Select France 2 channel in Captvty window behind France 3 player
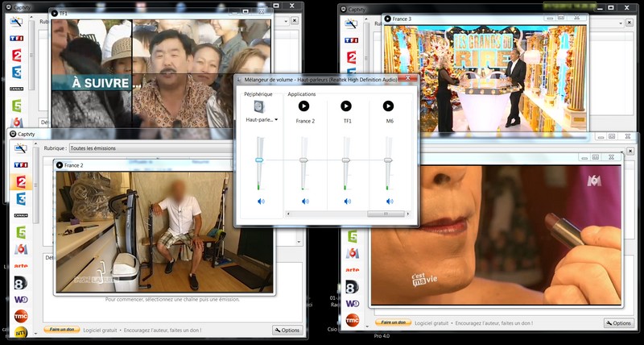Viewport: 644px width, 345px height. pyautogui.click(x=351, y=57)
